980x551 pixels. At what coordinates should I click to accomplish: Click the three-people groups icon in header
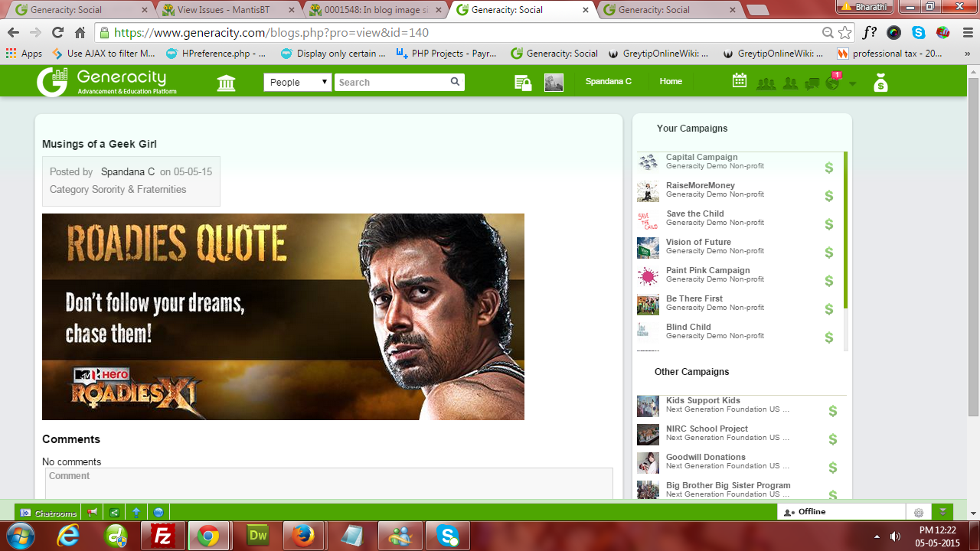click(x=766, y=83)
